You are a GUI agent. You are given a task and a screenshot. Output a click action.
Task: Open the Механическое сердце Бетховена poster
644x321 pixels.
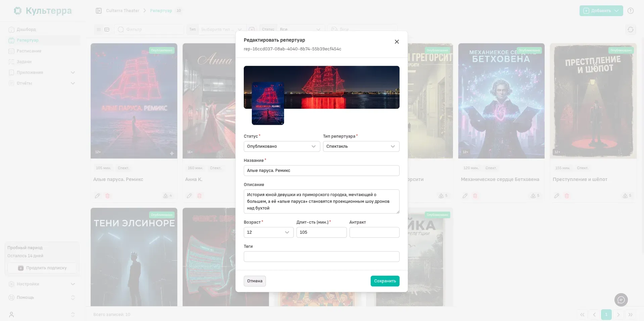pyautogui.click(x=501, y=101)
